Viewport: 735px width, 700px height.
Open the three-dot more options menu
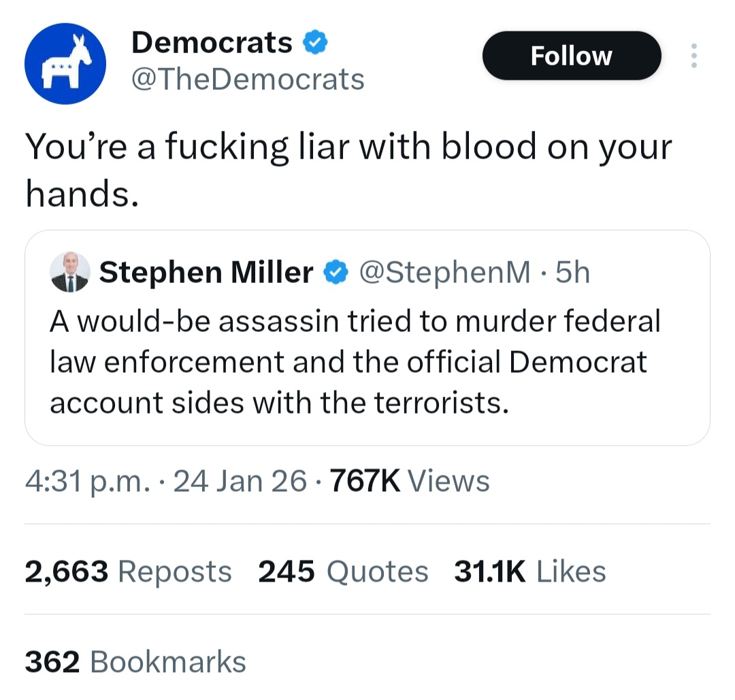click(x=693, y=56)
